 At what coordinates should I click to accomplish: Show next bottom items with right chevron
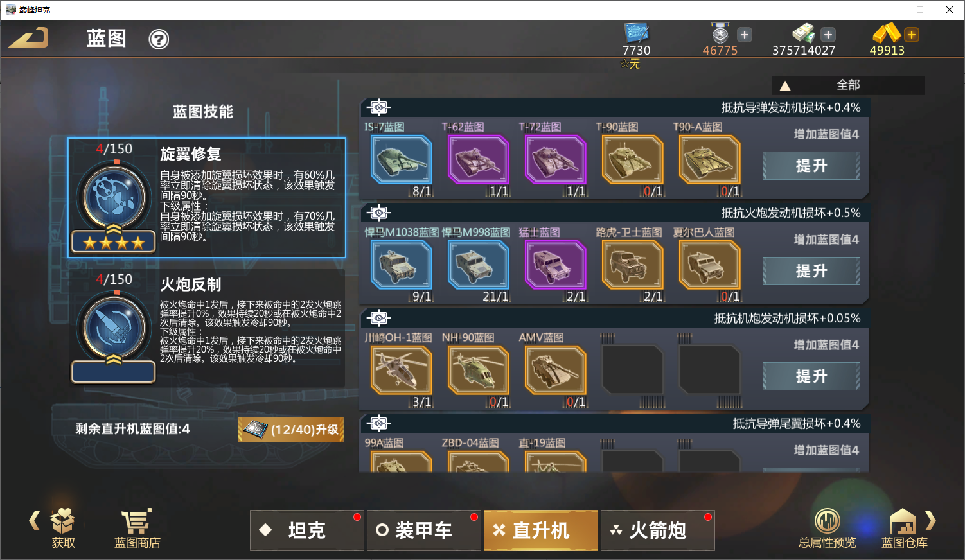[x=930, y=520]
